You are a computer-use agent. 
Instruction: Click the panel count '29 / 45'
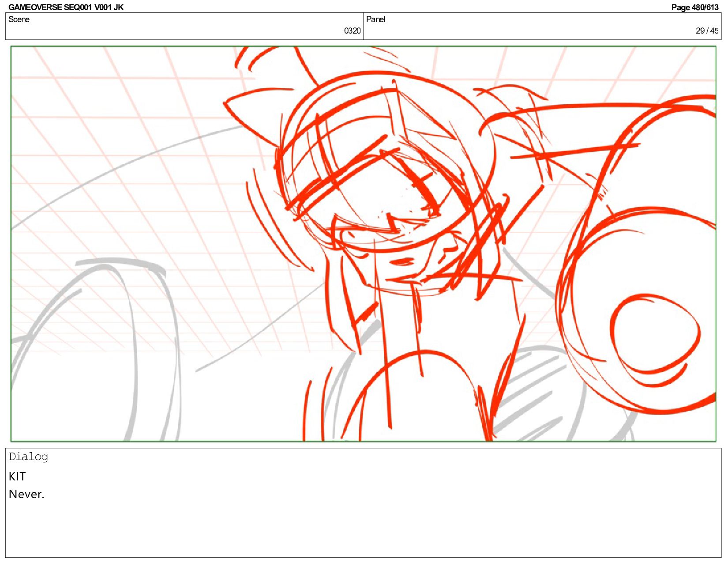(x=707, y=31)
